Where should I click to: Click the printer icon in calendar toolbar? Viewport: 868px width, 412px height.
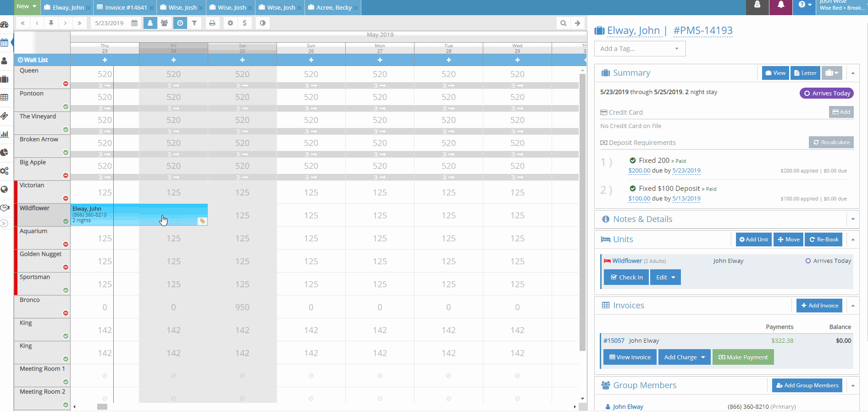click(212, 23)
